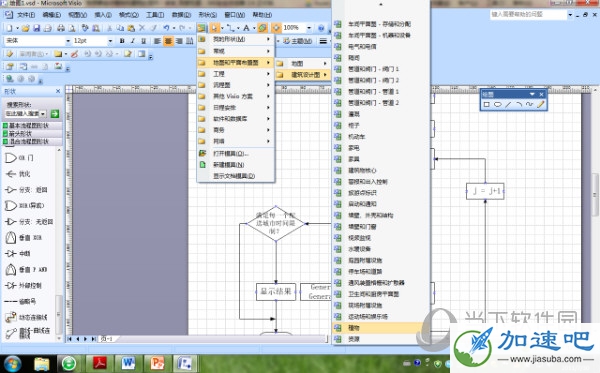Viewport: 600px width, 373px height.
Task: Choose 新建模具(N) menu entry
Action: [x=236, y=165]
